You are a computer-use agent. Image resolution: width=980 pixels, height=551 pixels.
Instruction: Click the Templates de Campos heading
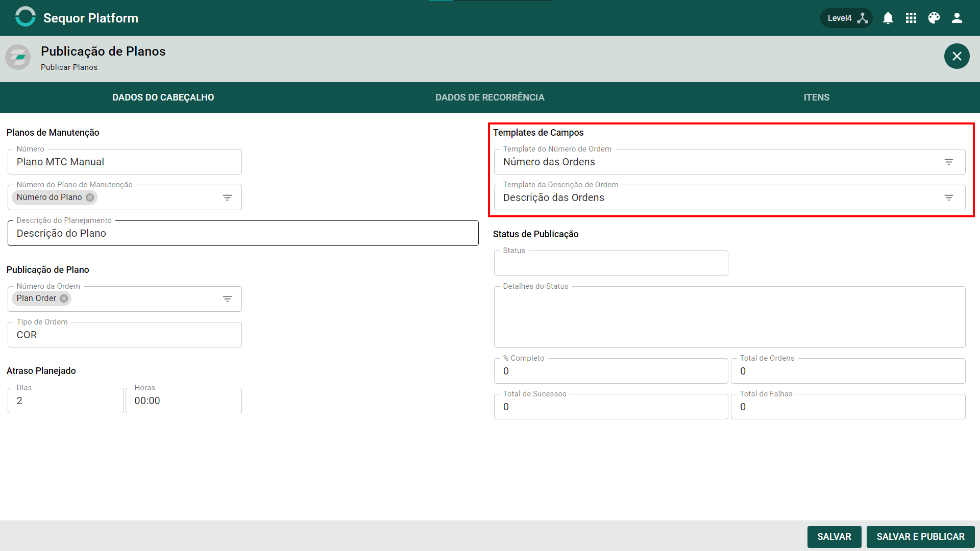[x=538, y=133]
